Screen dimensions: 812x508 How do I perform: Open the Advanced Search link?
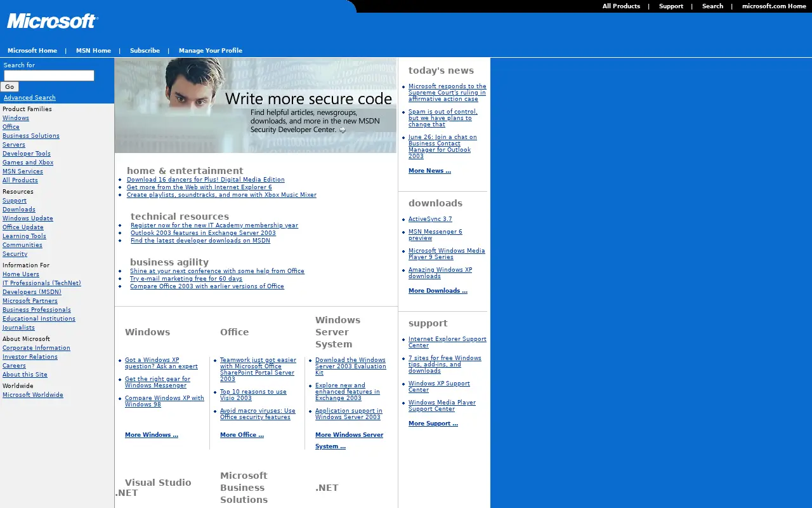(30, 98)
